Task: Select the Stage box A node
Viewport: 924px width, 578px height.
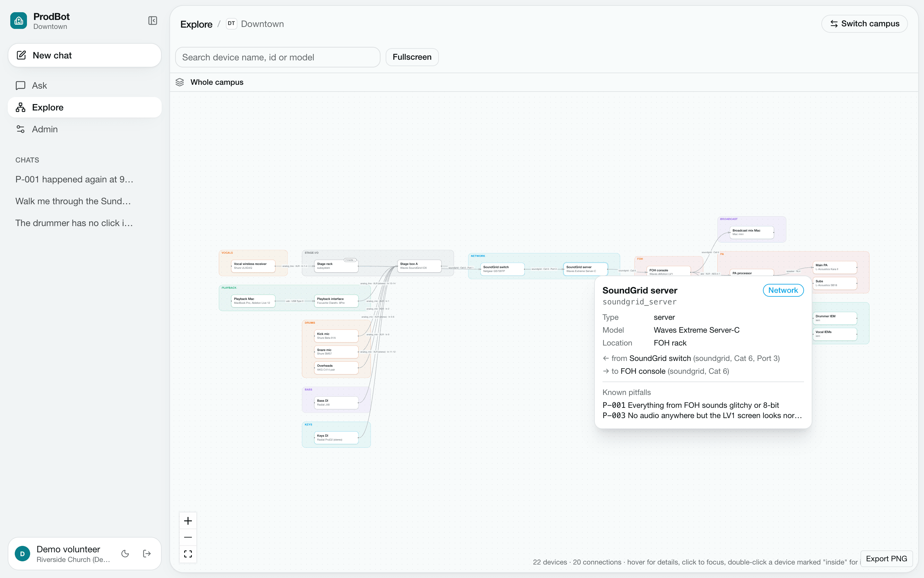Action: 419,266
